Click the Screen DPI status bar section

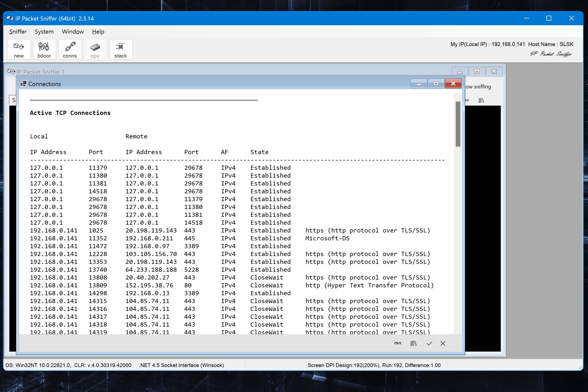pos(374,365)
